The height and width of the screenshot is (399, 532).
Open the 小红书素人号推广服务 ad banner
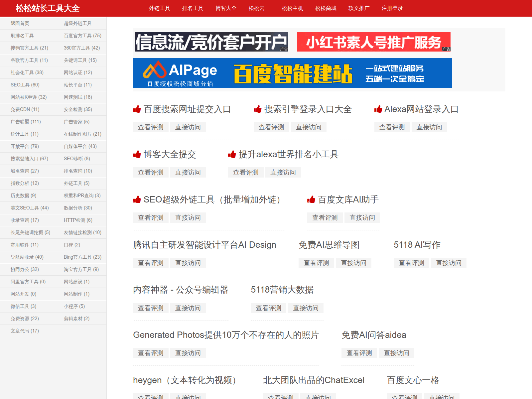(373, 42)
